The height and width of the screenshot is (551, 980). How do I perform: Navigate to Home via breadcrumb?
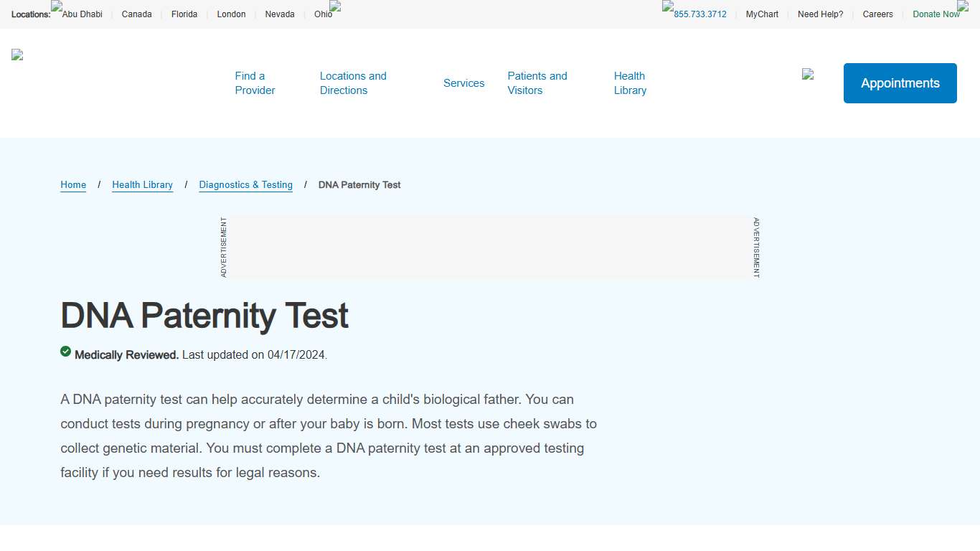coord(72,184)
